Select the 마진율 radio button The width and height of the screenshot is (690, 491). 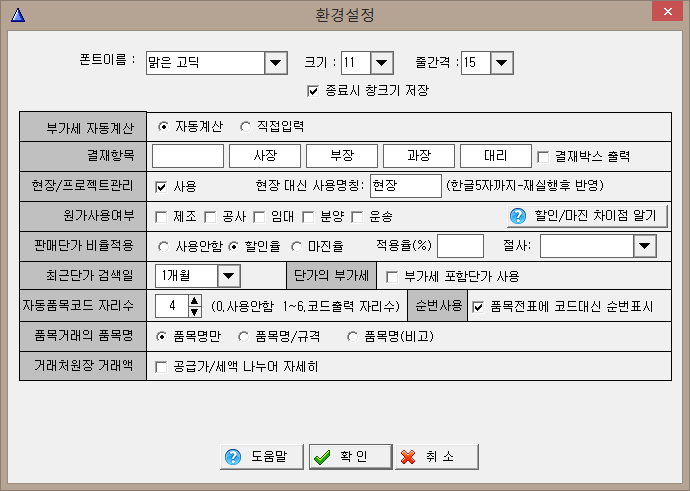click(x=297, y=247)
